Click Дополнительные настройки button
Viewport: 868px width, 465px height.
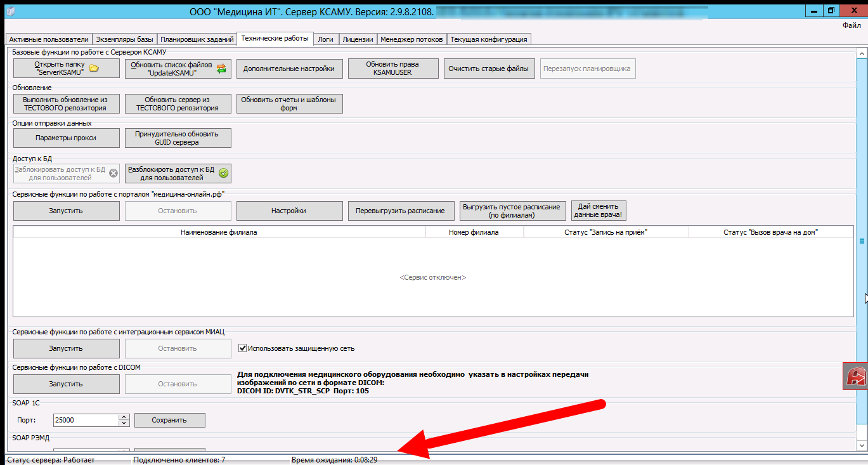coord(289,69)
